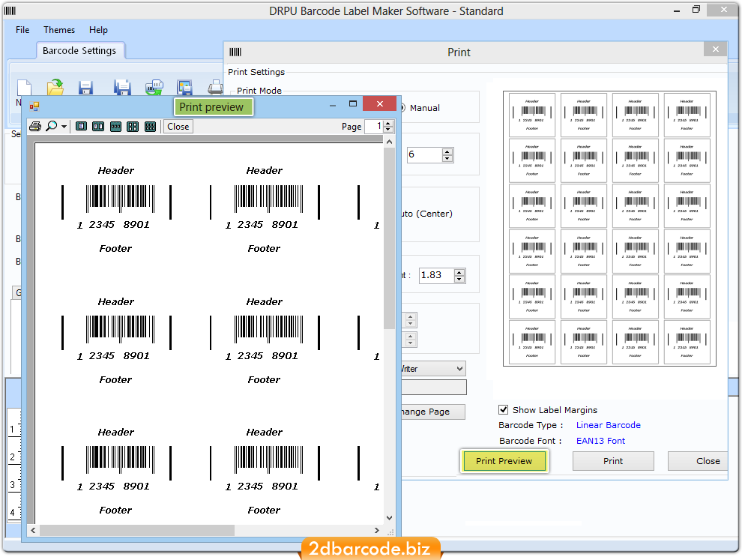
Task: Open the zoom dropdown arrow beside the magnifier
Action: coord(64,127)
